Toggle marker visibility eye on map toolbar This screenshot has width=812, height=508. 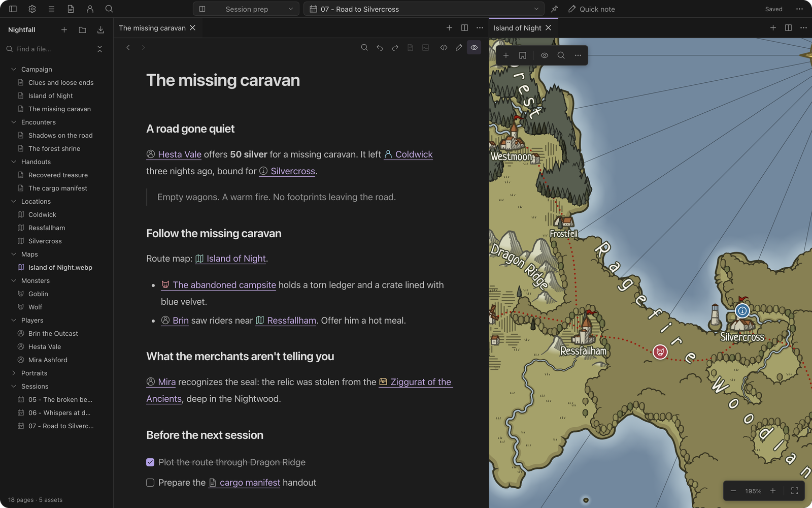(x=545, y=55)
